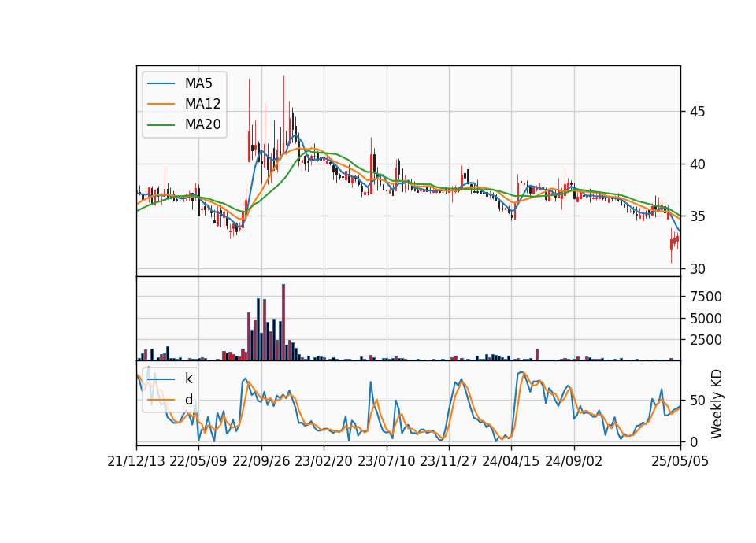Click the volume axis value 7500
This screenshot has width=756, height=543.
(x=706, y=297)
